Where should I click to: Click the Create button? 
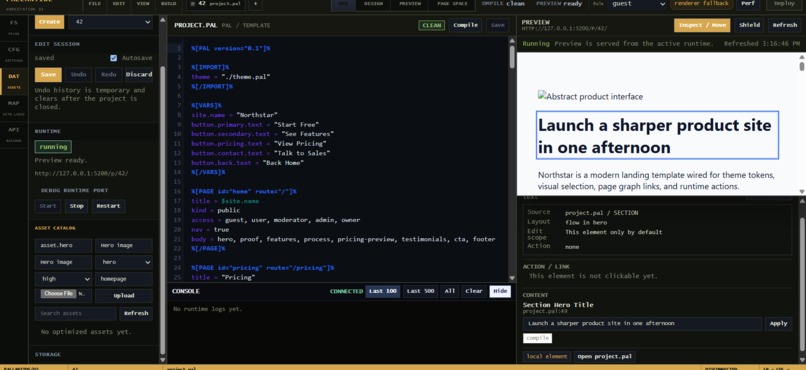(49, 22)
